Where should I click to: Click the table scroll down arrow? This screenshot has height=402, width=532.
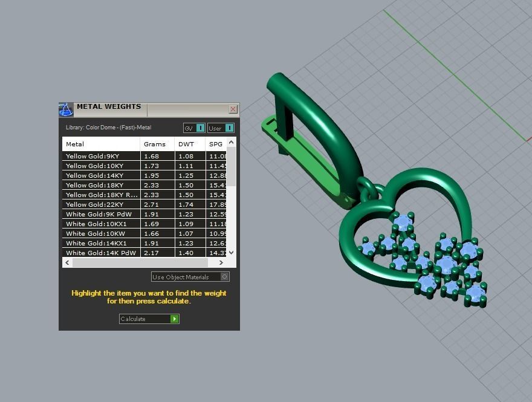point(232,253)
